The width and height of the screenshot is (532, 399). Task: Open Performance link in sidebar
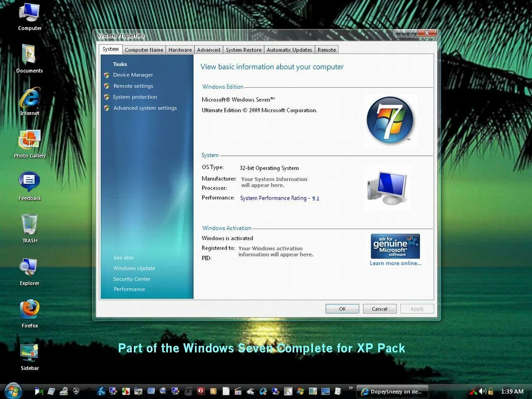click(x=129, y=289)
